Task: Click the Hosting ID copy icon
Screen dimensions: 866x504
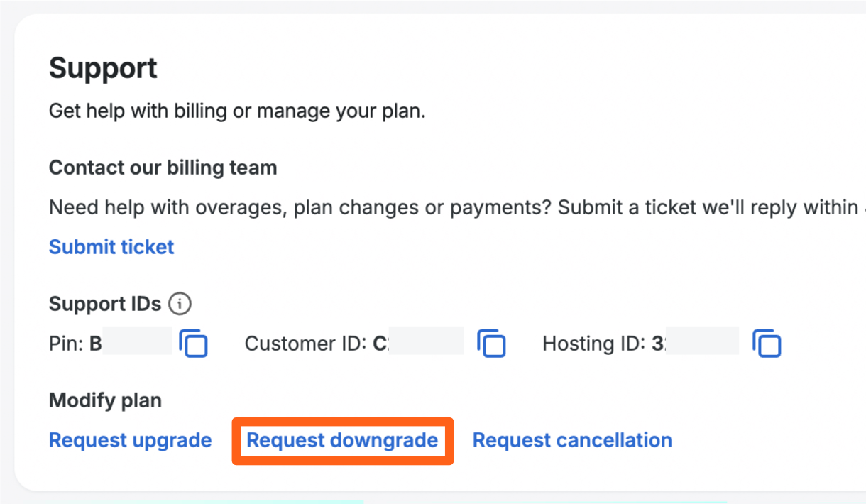Action: tap(767, 344)
